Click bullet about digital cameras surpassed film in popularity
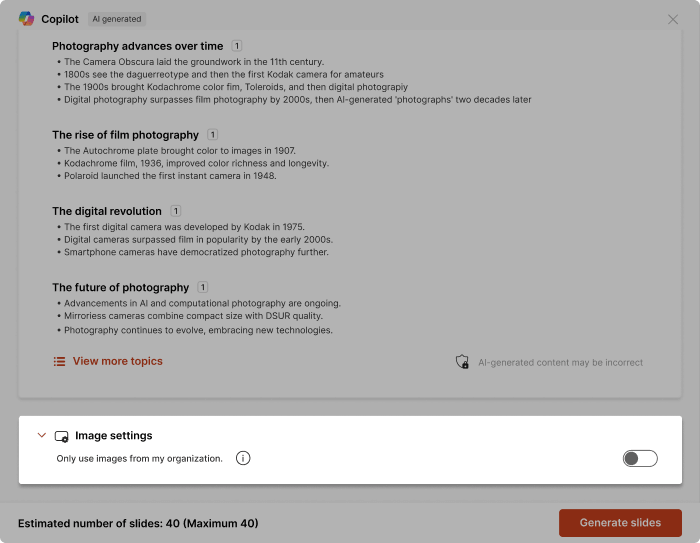The image size is (700, 543). coord(198,239)
